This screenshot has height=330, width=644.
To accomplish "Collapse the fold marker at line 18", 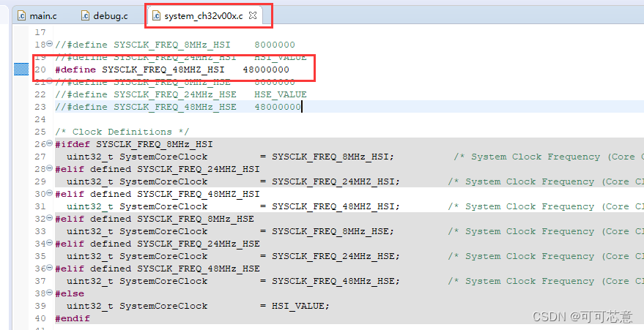I will pyautogui.click(x=49, y=43).
